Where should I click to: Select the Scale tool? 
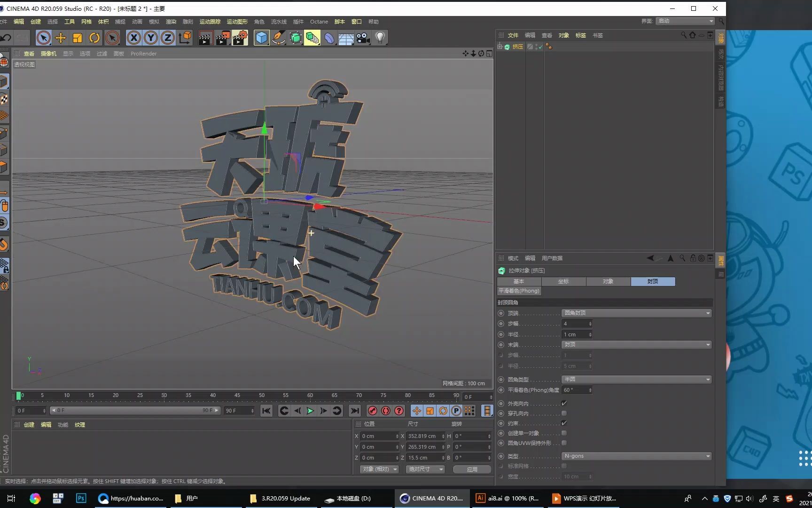(77, 38)
